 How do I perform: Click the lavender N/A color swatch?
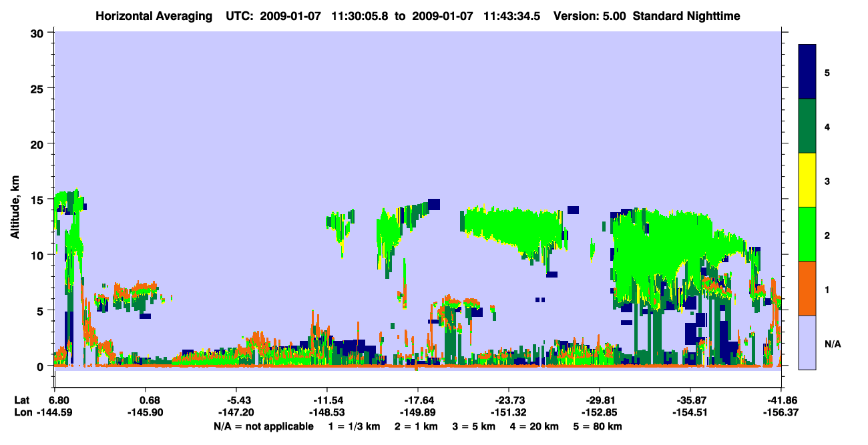click(x=807, y=342)
